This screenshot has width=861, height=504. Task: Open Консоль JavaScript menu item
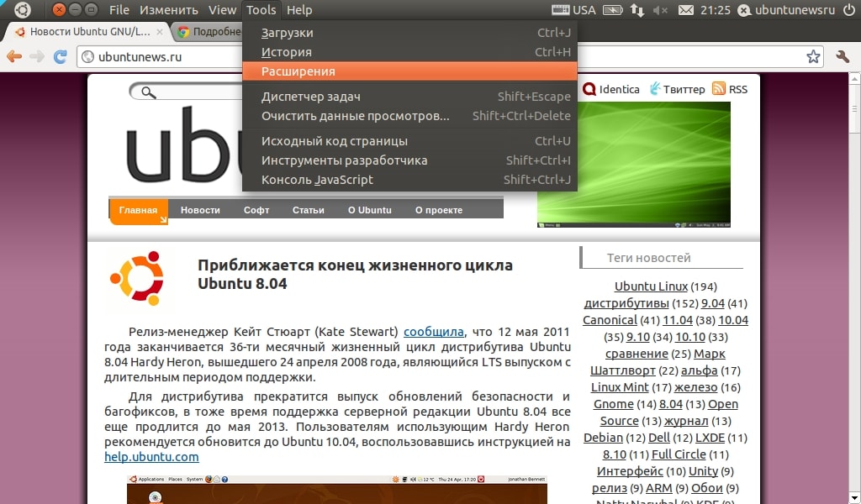click(x=409, y=179)
